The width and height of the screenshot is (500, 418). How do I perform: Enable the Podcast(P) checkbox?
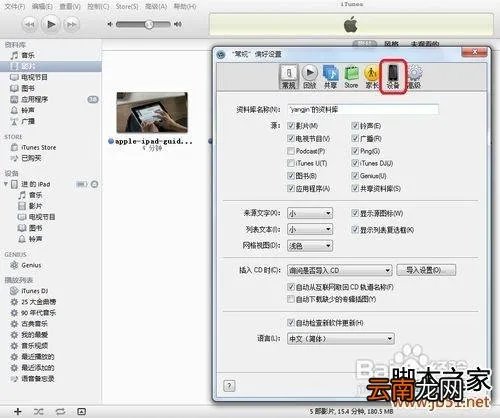click(291, 151)
